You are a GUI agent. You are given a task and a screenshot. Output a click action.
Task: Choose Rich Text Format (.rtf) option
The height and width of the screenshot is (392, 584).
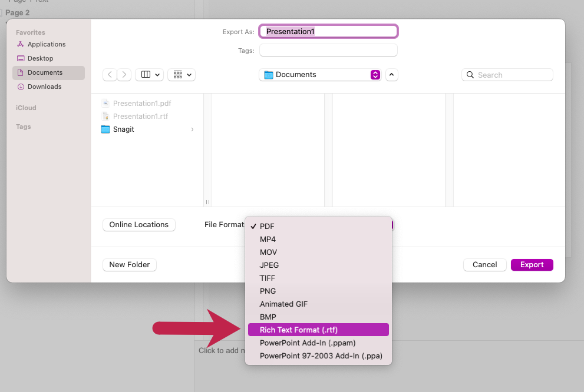(x=298, y=330)
